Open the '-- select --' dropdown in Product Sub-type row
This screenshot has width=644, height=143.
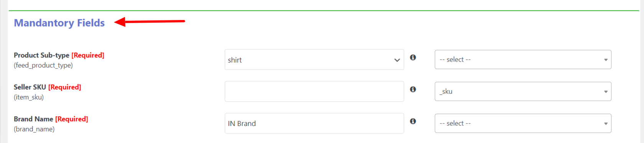(x=523, y=60)
